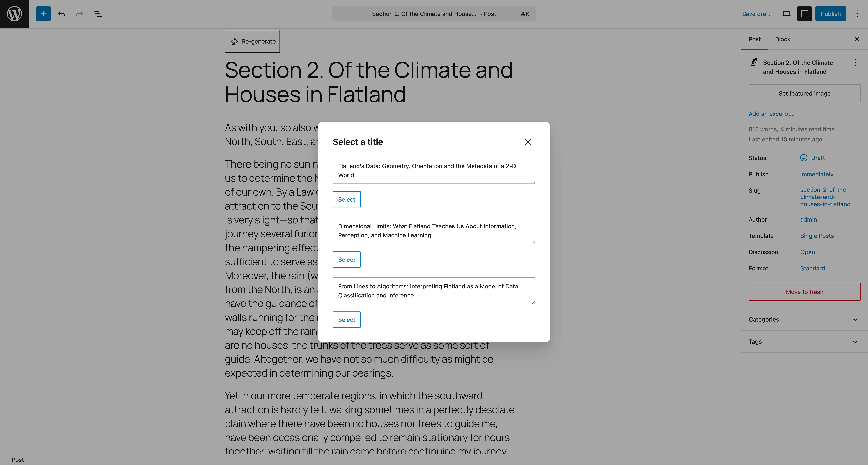868x465 pixels.
Task: Publish the post
Action: (831, 14)
